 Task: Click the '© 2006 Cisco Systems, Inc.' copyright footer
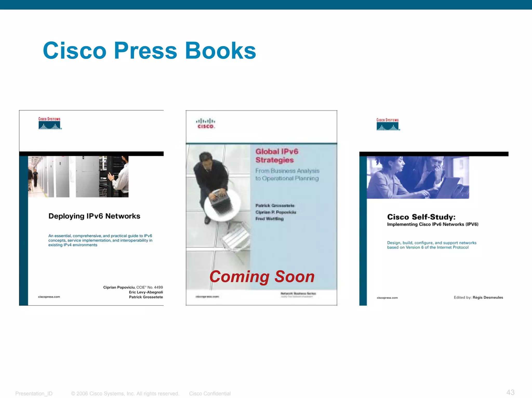(x=125, y=394)
